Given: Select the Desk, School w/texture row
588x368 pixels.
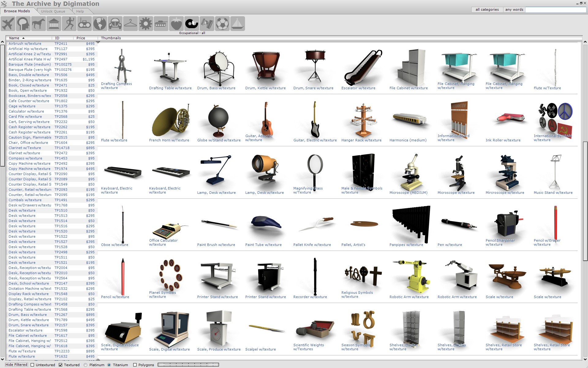Looking at the screenshot, I should tap(51, 283).
